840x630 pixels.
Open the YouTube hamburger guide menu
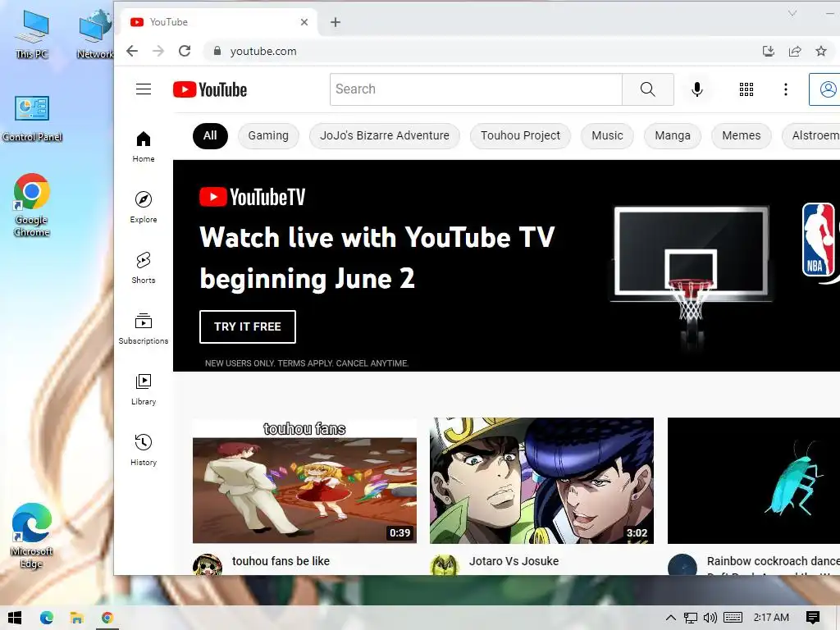pos(143,89)
